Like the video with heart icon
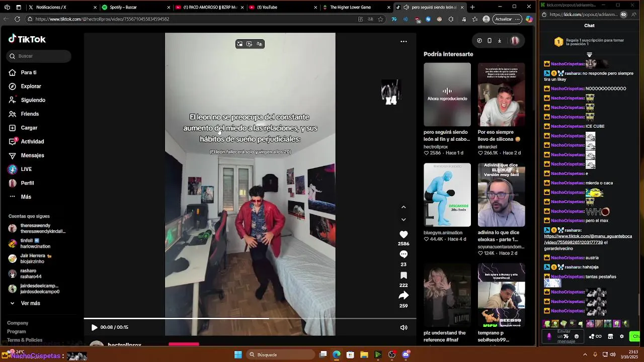The height and width of the screenshot is (362, 644). (404, 234)
